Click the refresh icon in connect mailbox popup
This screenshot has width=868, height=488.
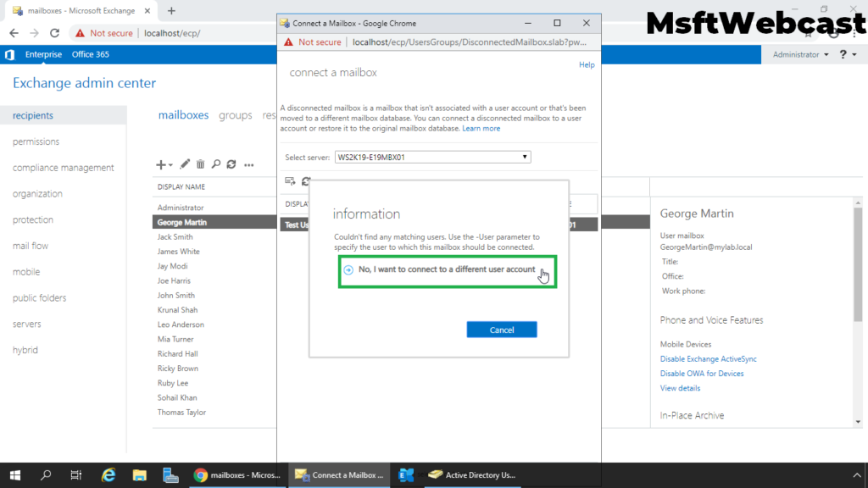[305, 181]
